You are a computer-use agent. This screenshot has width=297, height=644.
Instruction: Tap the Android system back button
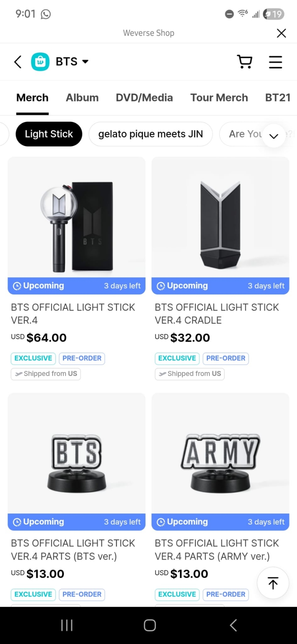234,625
